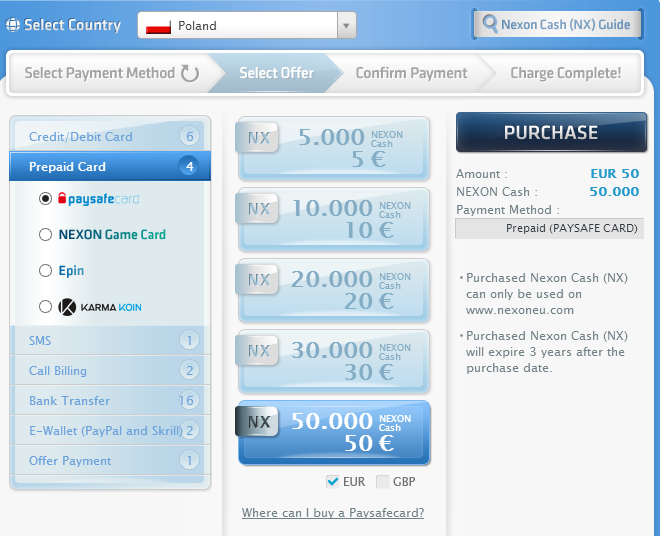Viewport: 660px width, 536px height.
Task: Click the Payment Method : label
Action: pyautogui.click(x=508, y=210)
